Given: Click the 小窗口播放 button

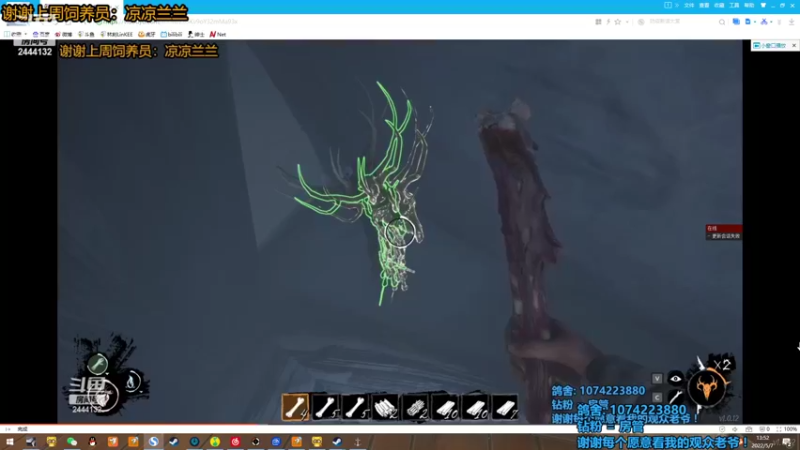Looking at the screenshot, I should (770, 45).
